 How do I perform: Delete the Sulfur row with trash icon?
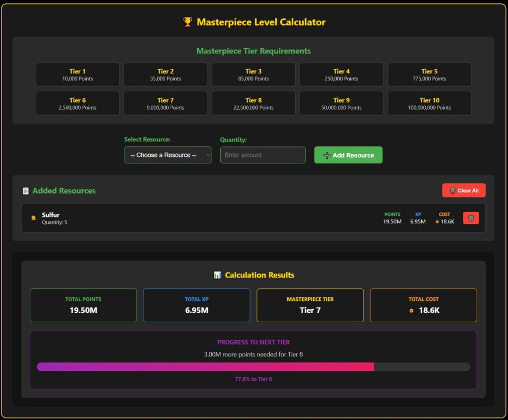tap(471, 218)
